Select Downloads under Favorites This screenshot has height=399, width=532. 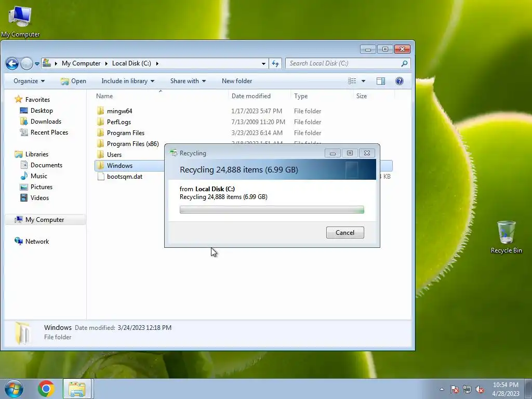pos(41,122)
